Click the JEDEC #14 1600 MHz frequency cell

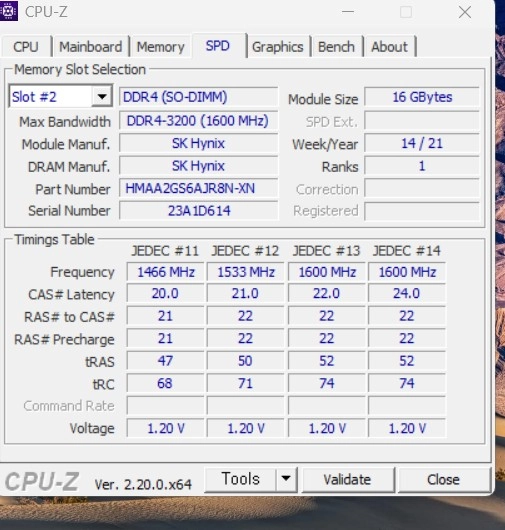pos(407,272)
